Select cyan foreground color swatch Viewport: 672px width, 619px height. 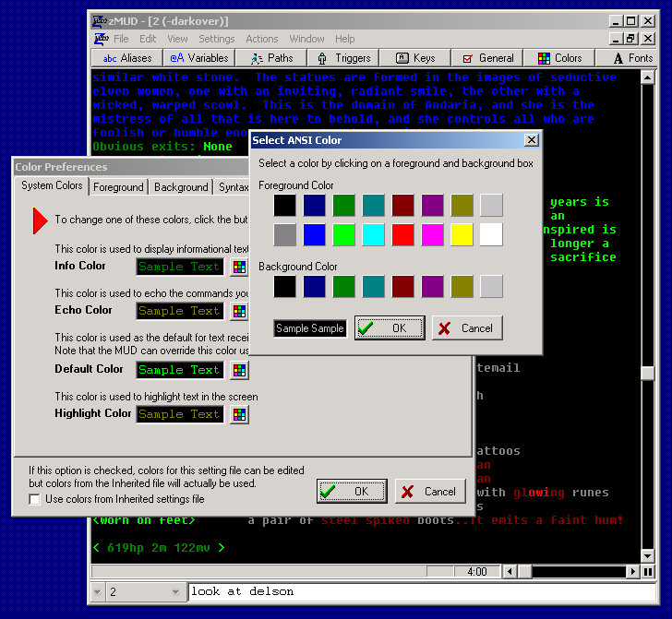[x=373, y=234]
